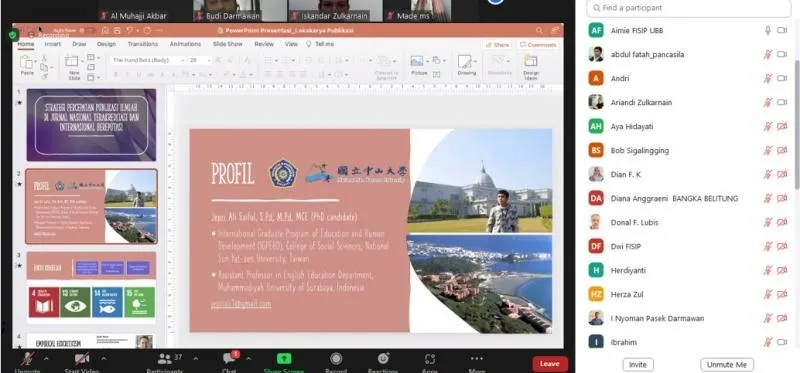Select slide 1 thumbnail with purple title
Screen dimensions: 800x373
(x=91, y=125)
